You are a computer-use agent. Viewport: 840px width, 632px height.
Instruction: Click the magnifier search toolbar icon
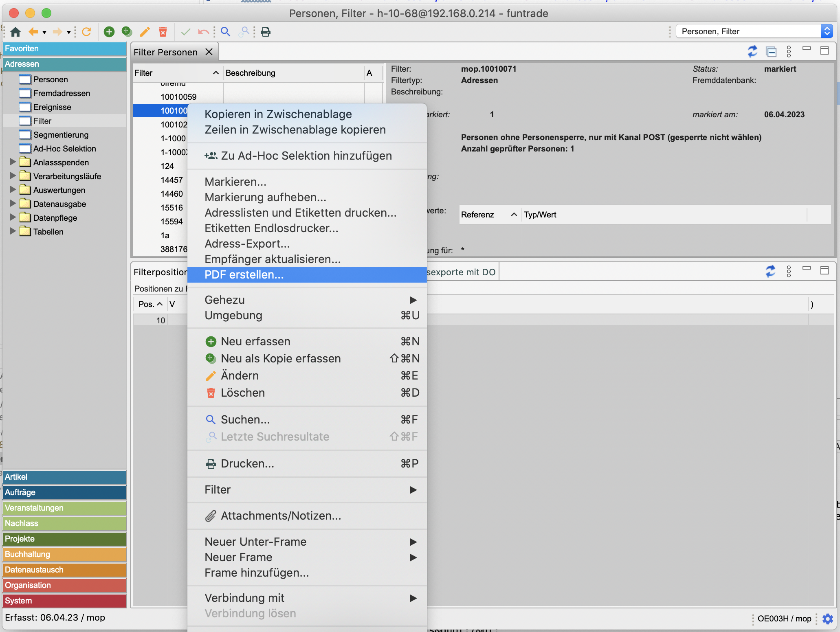[x=225, y=32]
